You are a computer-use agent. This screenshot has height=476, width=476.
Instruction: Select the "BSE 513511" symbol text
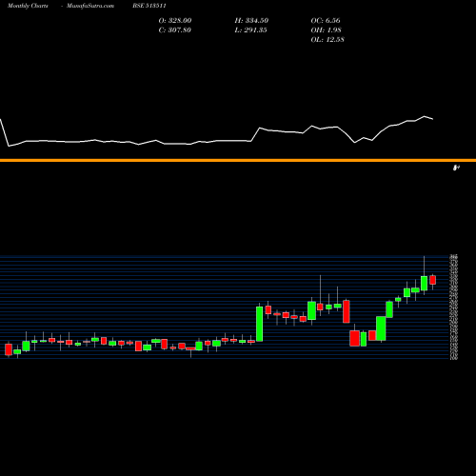pos(149,6)
